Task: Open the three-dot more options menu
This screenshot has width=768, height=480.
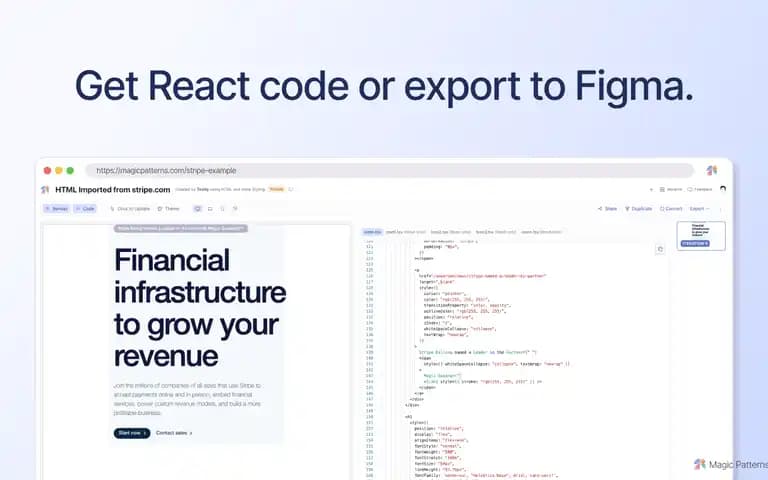Action: (x=720, y=209)
